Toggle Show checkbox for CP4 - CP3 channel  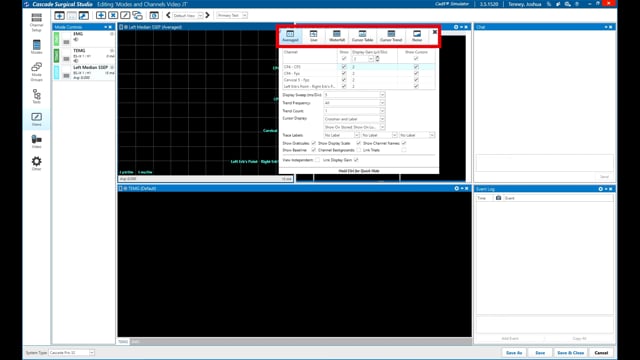tap(344, 67)
